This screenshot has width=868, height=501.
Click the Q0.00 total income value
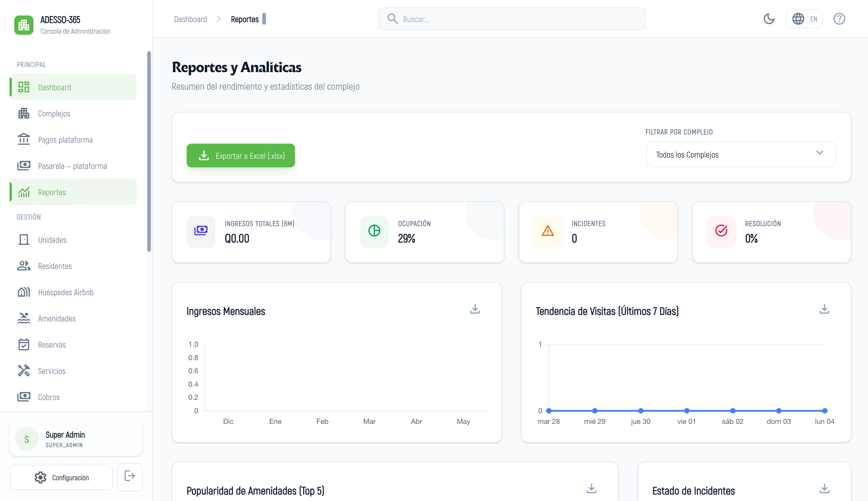[237, 239]
